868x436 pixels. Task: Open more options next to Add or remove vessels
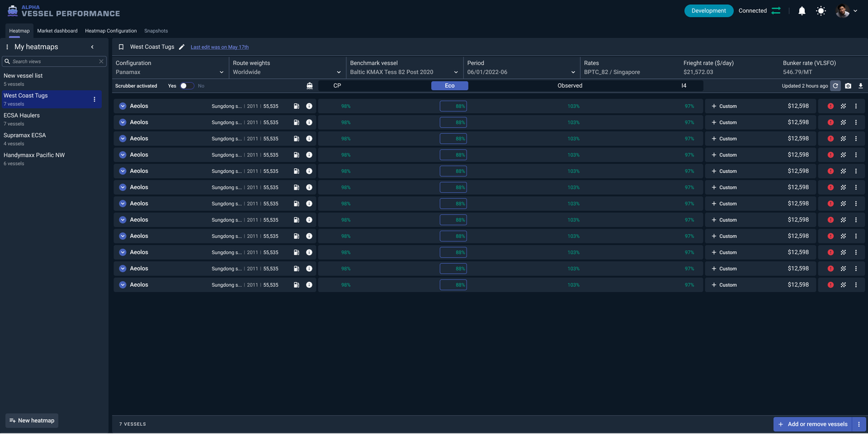coord(859,424)
